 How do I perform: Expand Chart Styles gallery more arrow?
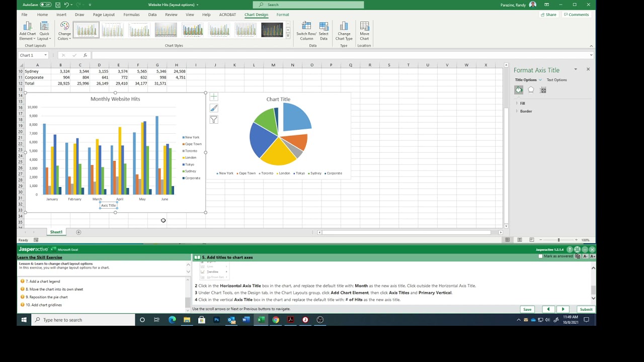[288, 36]
